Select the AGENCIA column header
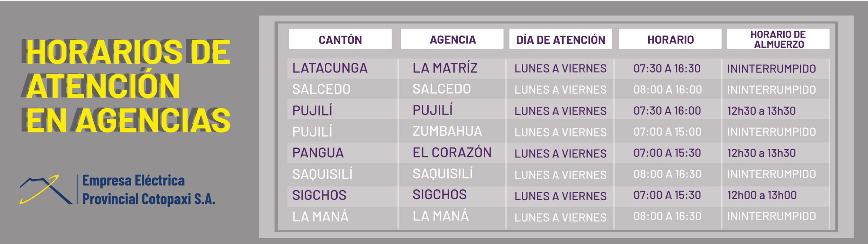The image size is (868, 244). coord(452,39)
